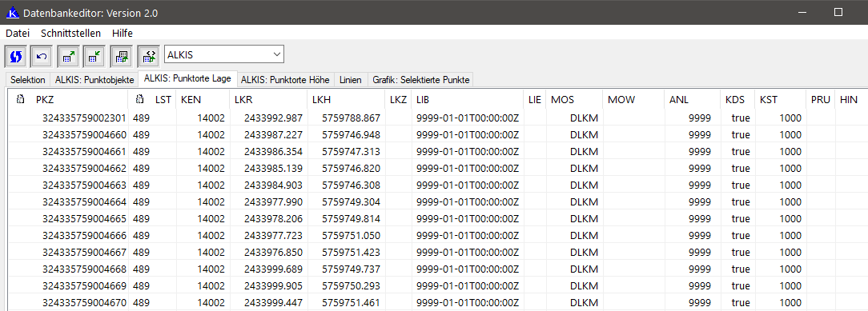868x311 pixels.
Task: Click LKR value 2433999.905
Action: click(274, 285)
